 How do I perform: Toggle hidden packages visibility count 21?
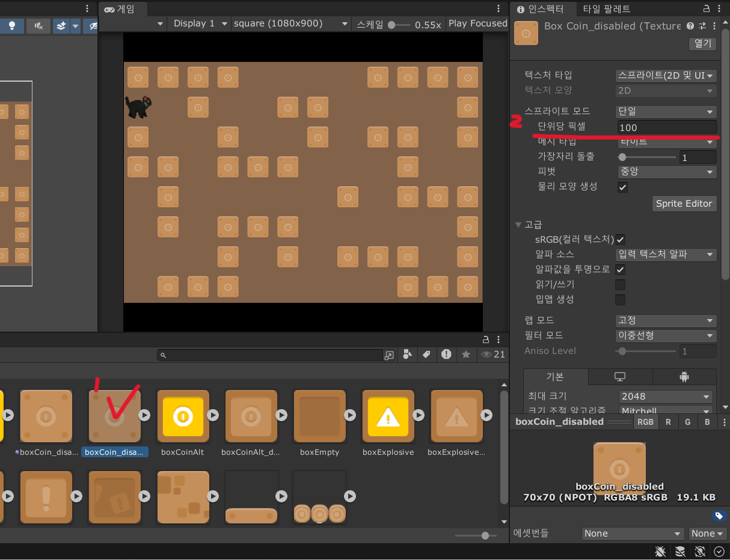pyautogui.click(x=492, y=355)
